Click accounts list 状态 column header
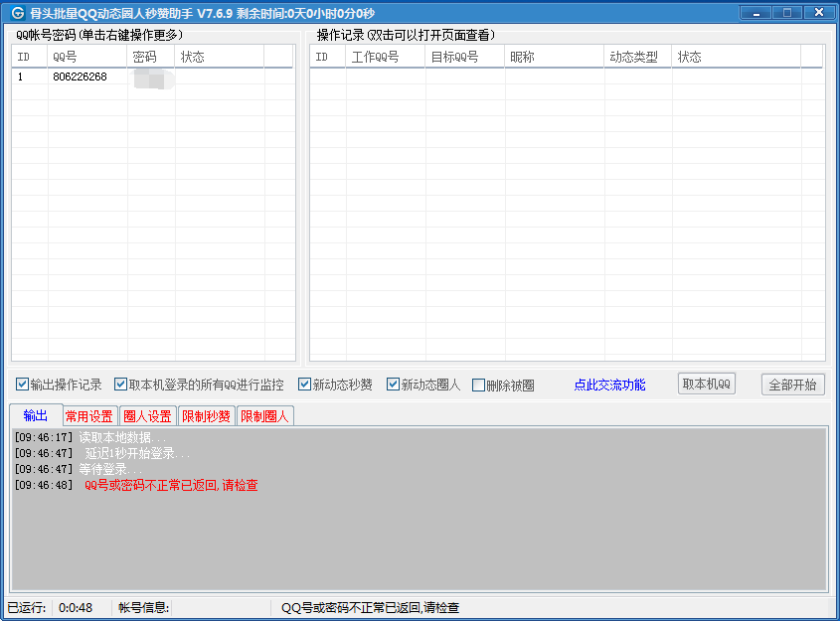840x621 pixels. pyautogui.click(x=219, y=57)
